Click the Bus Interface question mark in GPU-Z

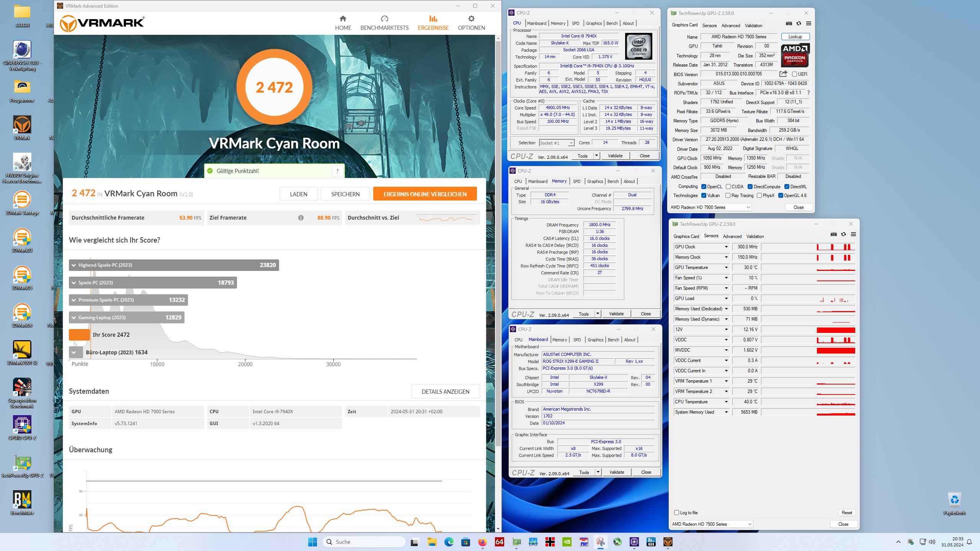pyautogui.click(x=808, y=93)
